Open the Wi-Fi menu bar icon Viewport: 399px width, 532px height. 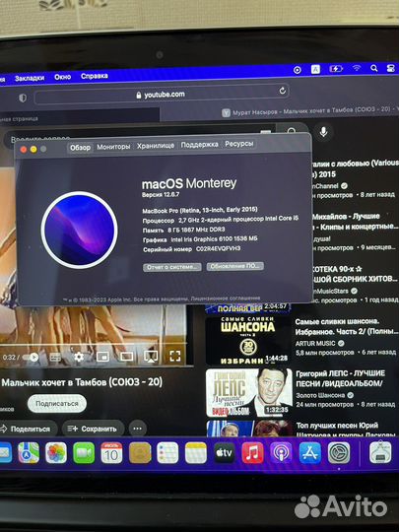[x=357, y=68]
